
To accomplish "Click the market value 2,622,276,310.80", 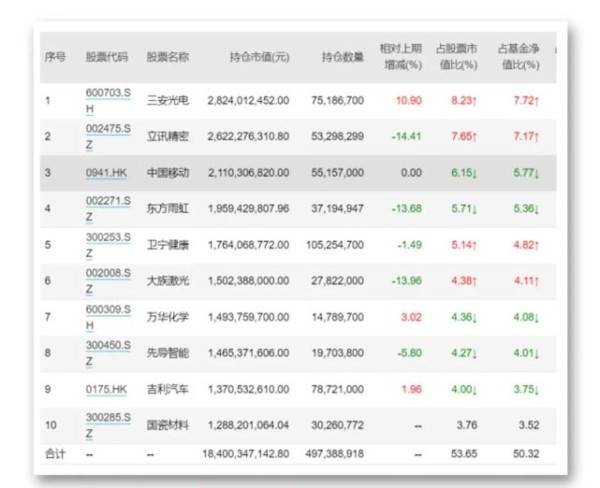I will pyautogui.click(x=248, y=137).
